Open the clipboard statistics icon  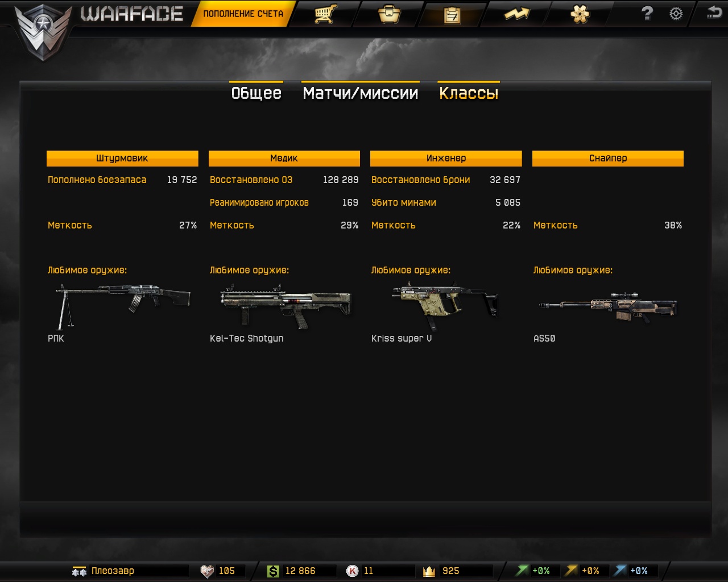pyautogui.click(x=452, y=14)
